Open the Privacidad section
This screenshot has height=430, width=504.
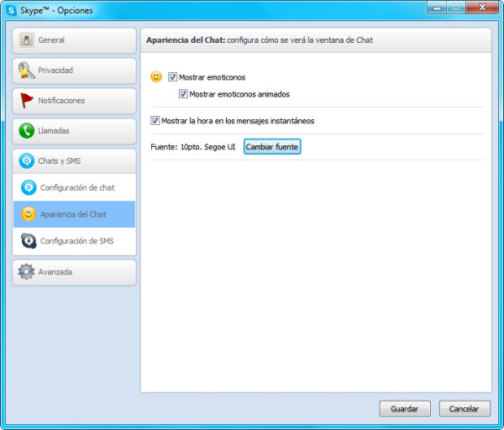(x=74, y=71)
